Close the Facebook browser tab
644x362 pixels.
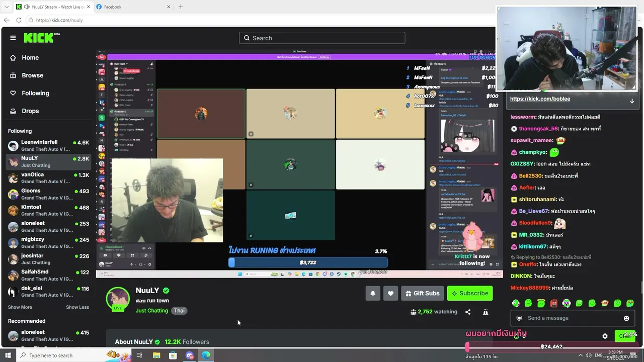point(169,7)
